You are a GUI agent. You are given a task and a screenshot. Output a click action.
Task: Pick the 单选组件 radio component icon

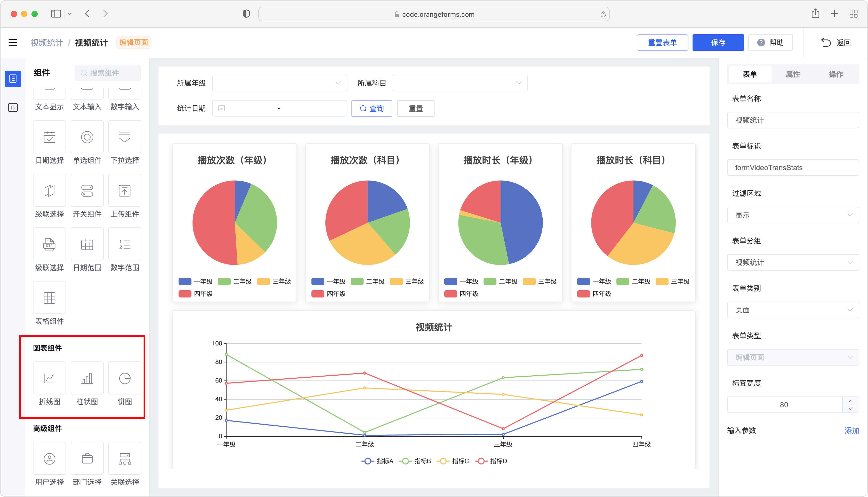click(87, 137)
